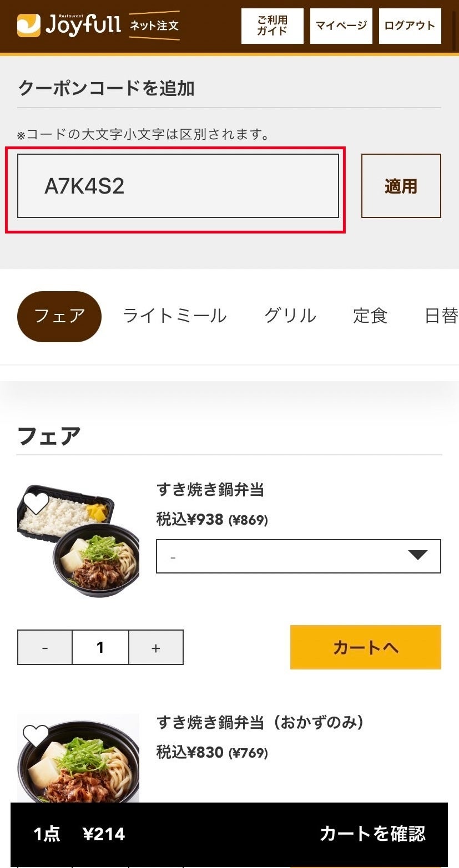
Task: Click the dropdown arrow for すき焼き鍋弁当
Action: pyautogui.click(x=418, y=555)
